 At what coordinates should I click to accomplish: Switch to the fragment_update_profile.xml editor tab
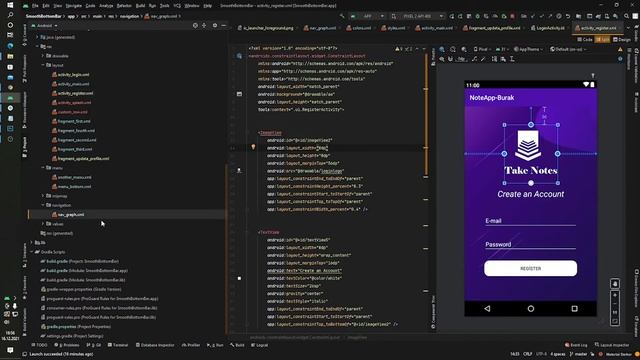(491, 28)
